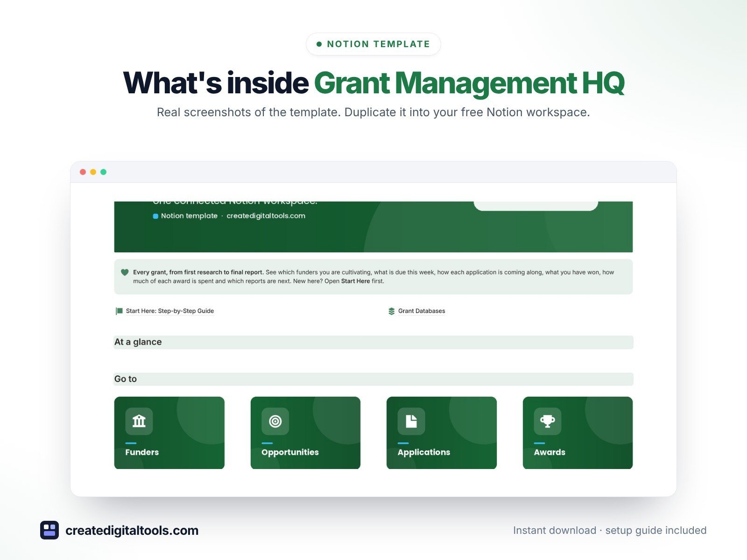Open the Awards card label
This screenshot has width=747, height=560.
pyautogui.click(x=550, y=452)
